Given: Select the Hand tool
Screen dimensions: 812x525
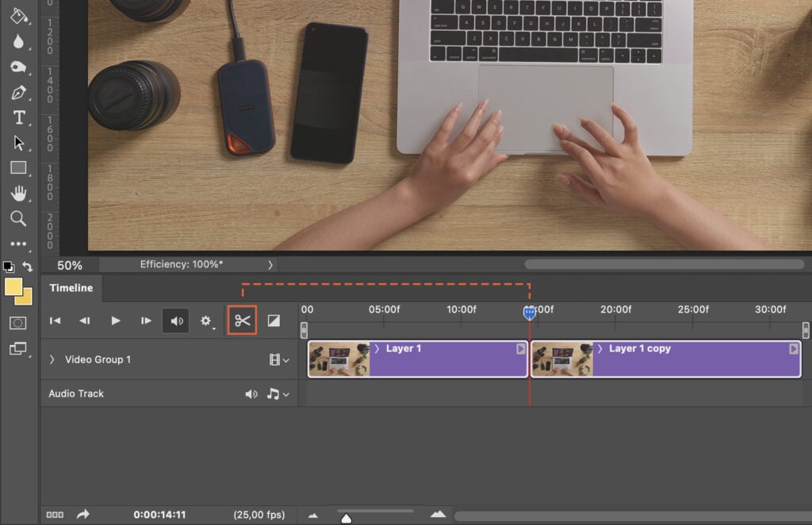Looking at the screenshot, I should pos(20,194).
